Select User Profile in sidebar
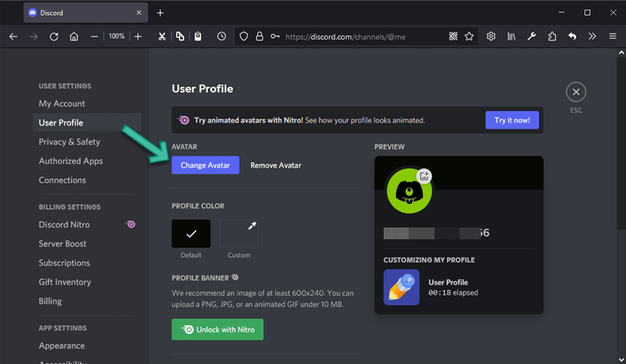 [x=87, y=122]
